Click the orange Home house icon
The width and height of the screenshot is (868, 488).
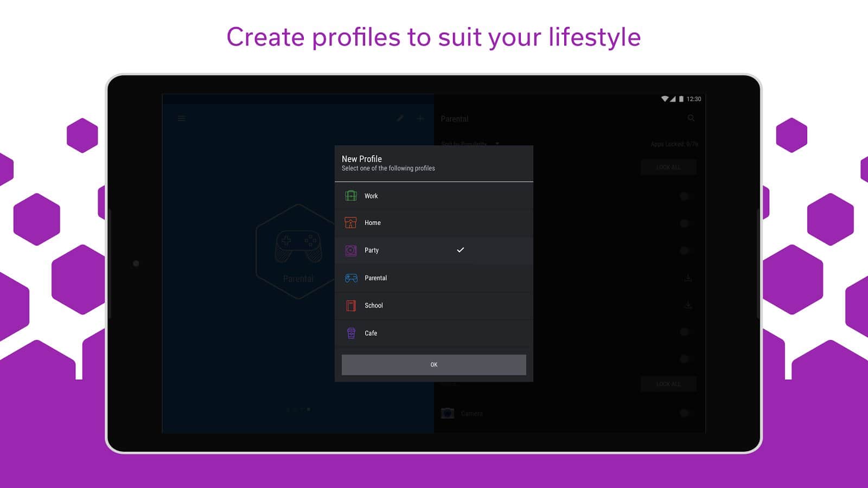pos(351,223)
